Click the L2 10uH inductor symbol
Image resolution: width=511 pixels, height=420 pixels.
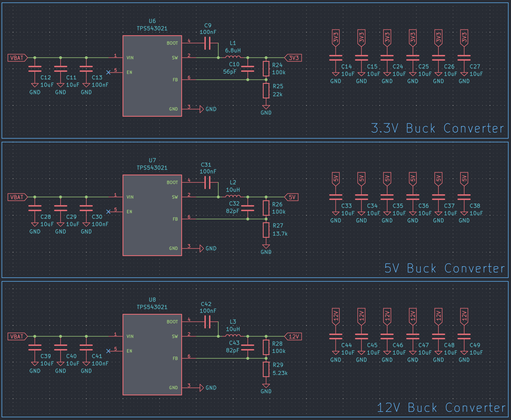pyautogui.click(x=233, y=197)
